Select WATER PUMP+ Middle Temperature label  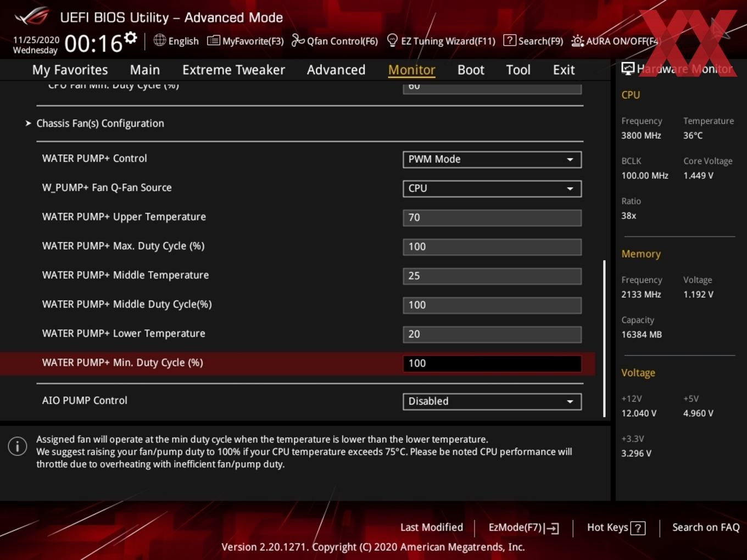click(125, 275)
